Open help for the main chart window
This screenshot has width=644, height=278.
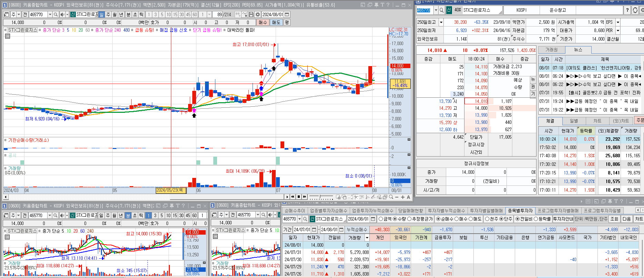(x=388, y=5)
